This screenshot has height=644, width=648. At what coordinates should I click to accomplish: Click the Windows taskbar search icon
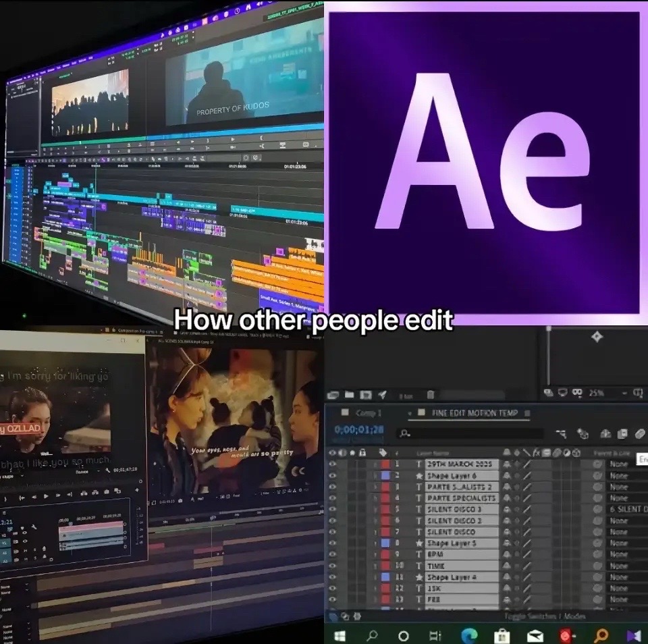(x=372, y=635)
